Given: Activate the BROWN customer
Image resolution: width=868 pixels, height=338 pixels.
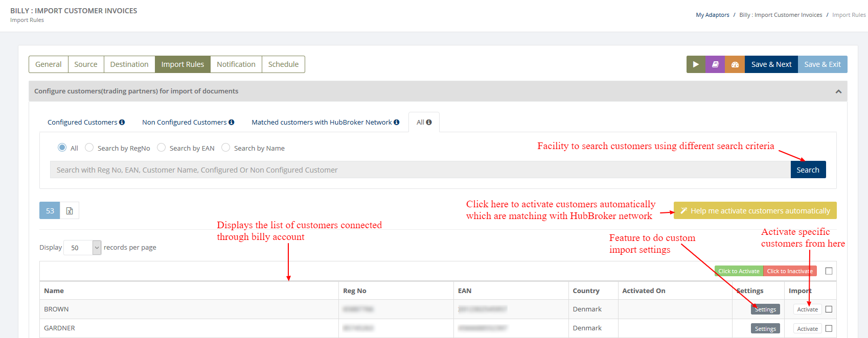Looking at the screenshot, I should pos(807,309).
